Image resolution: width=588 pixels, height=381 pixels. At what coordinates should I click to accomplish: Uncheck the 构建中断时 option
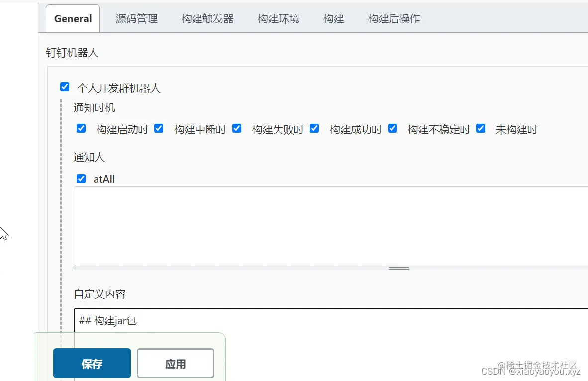click(x=159, y=128)
